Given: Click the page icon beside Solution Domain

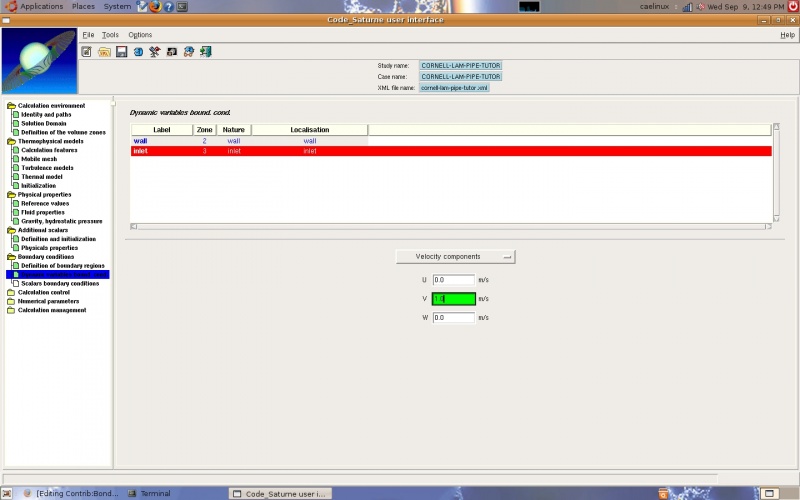Looking at the screenshot, I should point(16,123).
